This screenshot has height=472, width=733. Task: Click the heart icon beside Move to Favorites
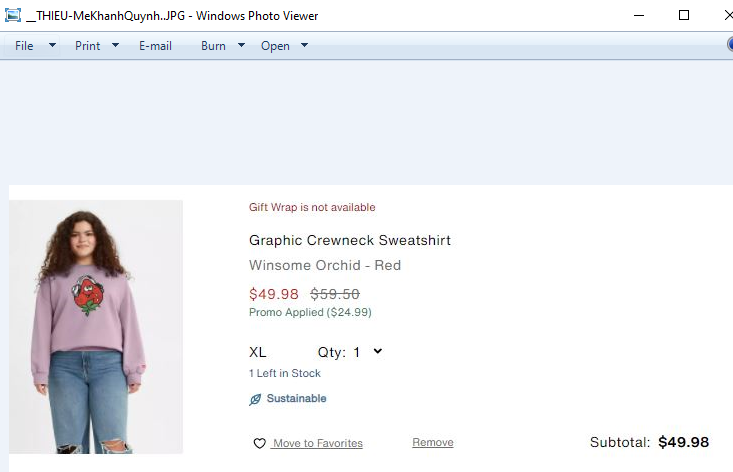pyautogui.click(x=259, y=444)
